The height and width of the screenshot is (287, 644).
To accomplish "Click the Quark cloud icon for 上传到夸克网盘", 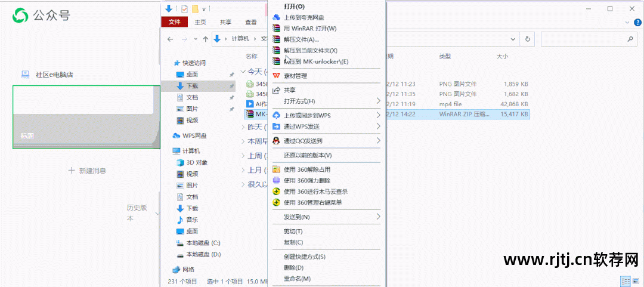I will coord(277,17).
